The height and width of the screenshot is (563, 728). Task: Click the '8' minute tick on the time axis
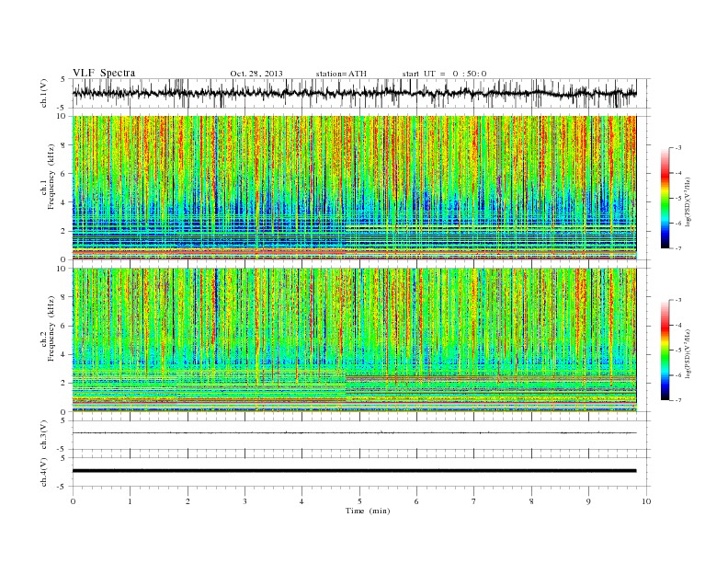pyautogui.click(x=531, y=501)
